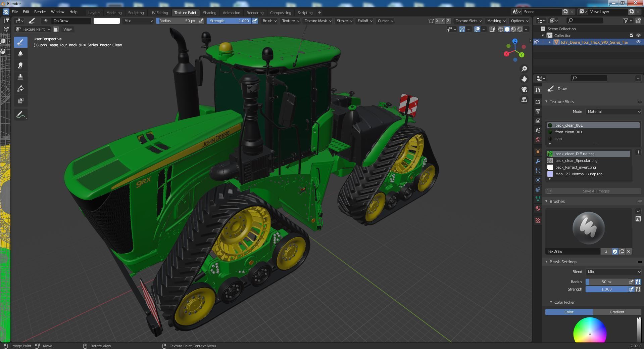Select the Fill bucket tool
644x349 pixels.
point(20,89)
